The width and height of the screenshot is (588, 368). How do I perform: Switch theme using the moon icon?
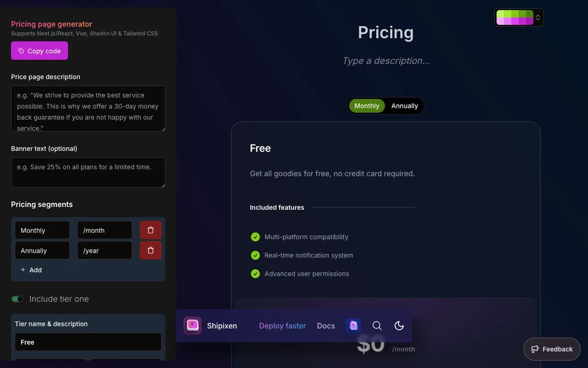click(399, 326)
